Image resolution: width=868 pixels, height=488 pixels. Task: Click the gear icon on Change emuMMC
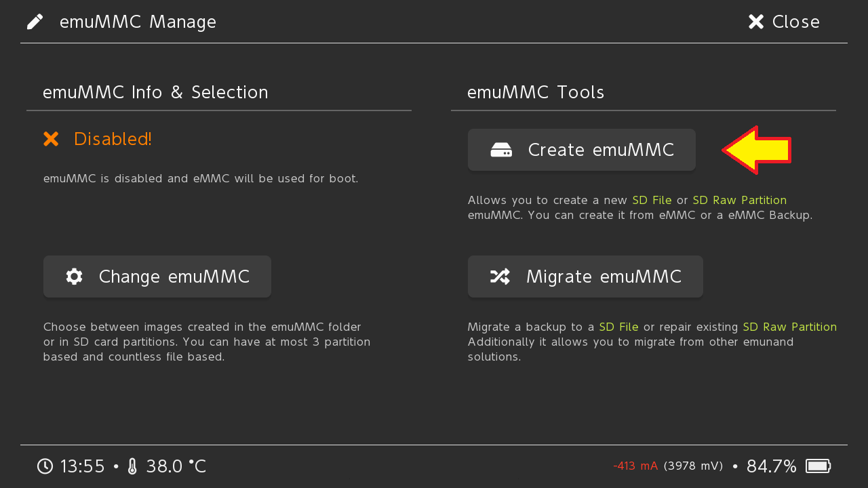coord(75,277)
